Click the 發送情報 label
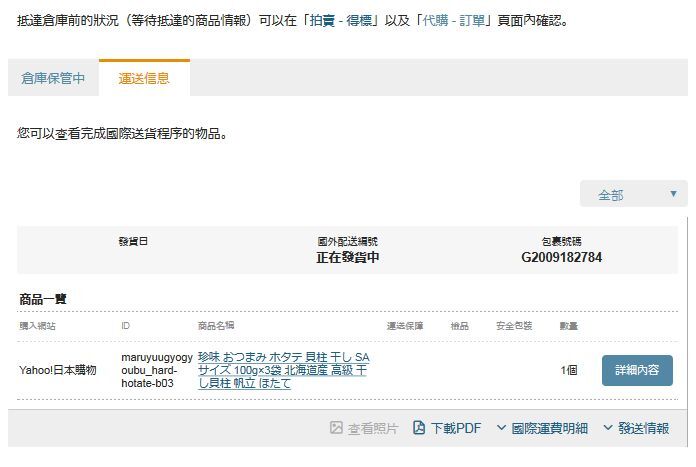This screenshot has height=467, width=696. tap(643, 428)
